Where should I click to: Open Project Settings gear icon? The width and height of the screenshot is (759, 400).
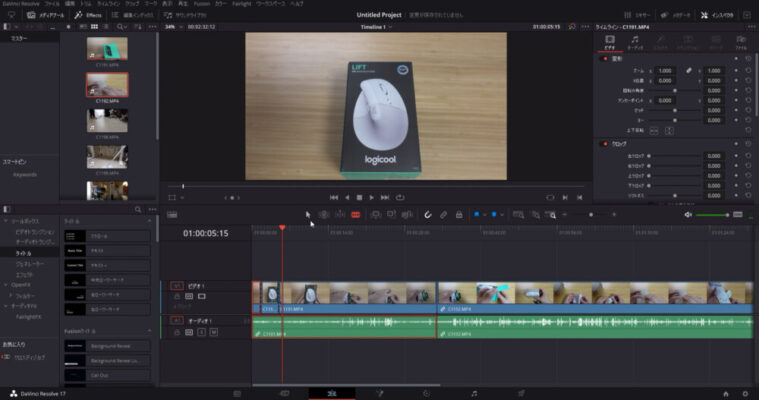(745, 394)
